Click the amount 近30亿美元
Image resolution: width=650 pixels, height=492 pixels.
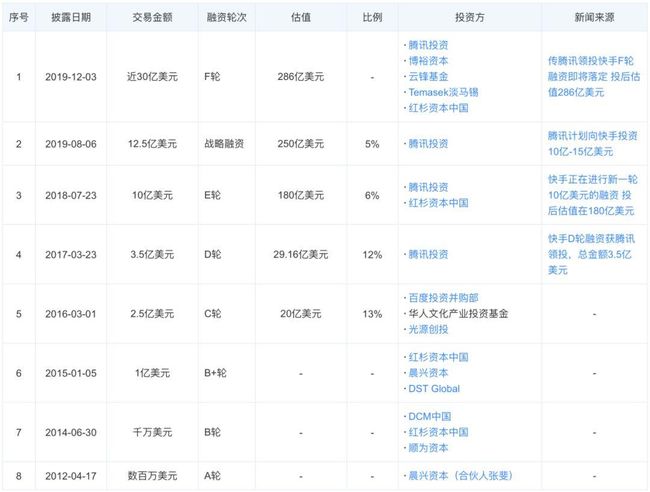coord(152,77)
